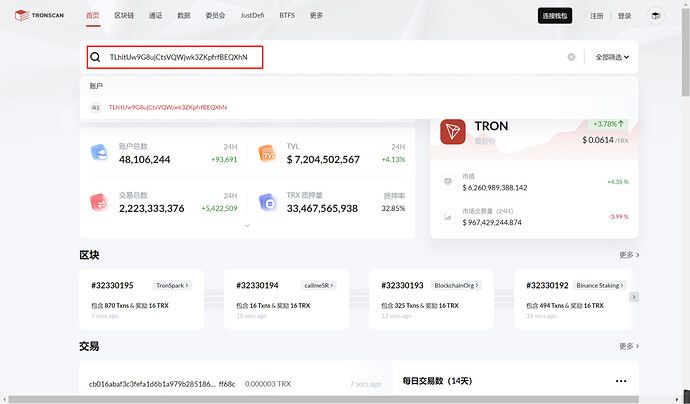Click the TVL orange icon

[268, 153]
